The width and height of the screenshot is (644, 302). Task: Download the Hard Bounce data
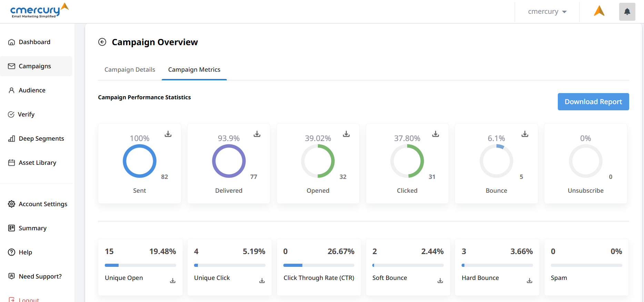530,281
